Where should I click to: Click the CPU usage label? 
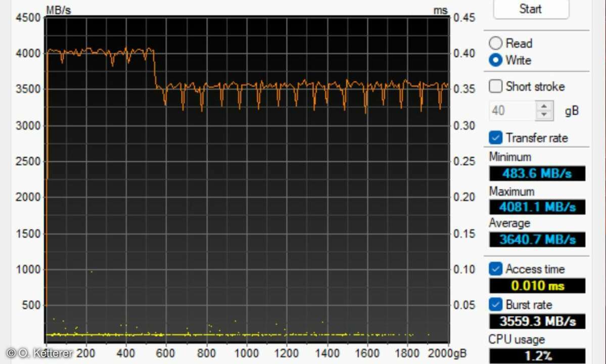tap(517, 340)
